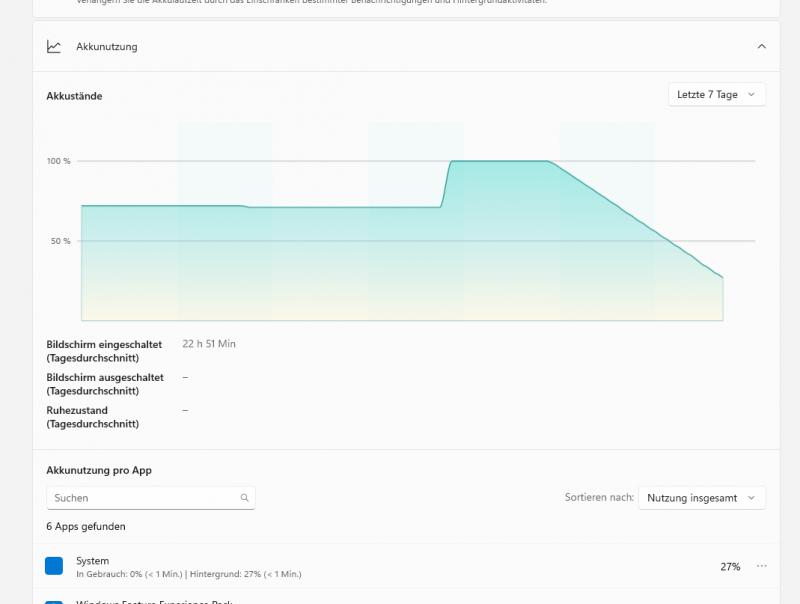Screen dimensions: 800x604
Task: Click the Akkunutzung heading text
Action: 106,47
